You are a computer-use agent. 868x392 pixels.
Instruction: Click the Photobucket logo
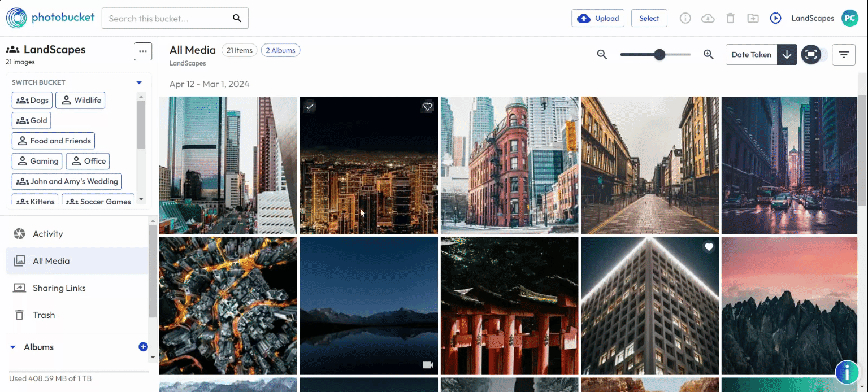point(50,18)
